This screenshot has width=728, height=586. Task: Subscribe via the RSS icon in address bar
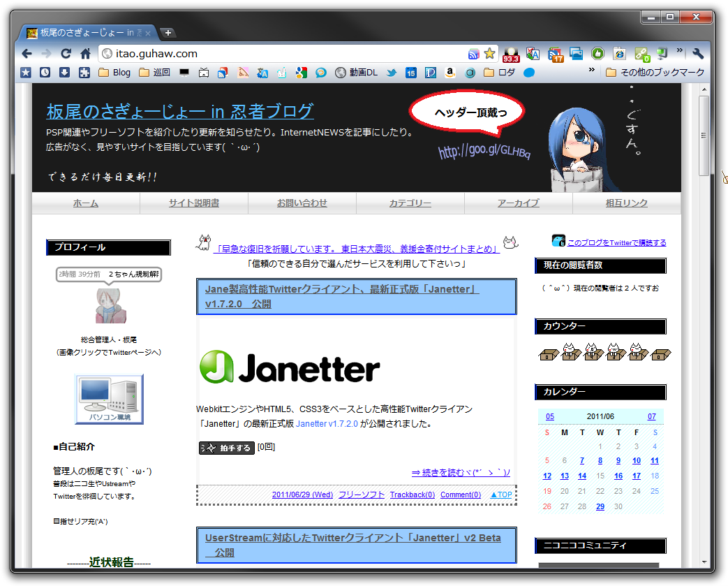coord(473,54)
